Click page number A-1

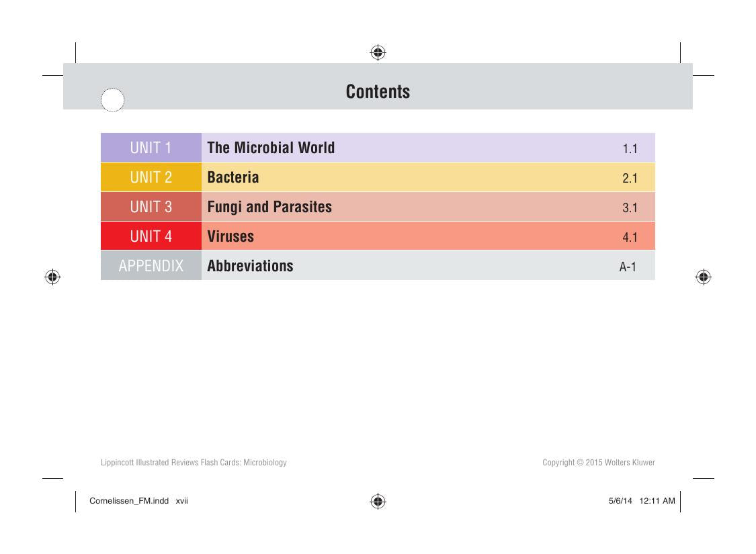tap(628, 267)
